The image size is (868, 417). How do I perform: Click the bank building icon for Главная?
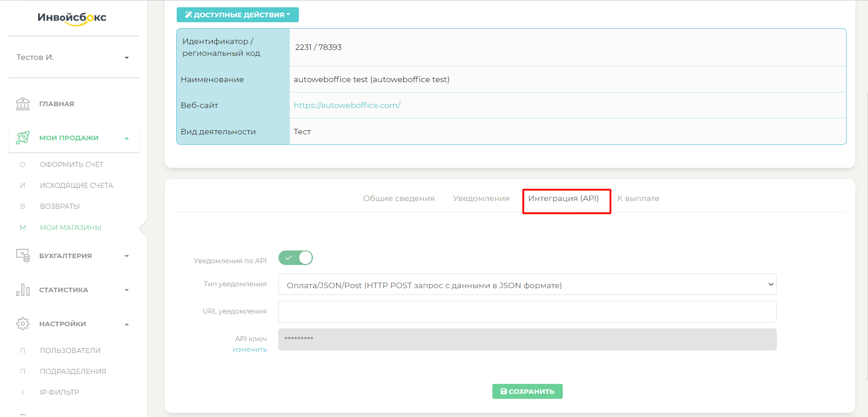point(23,104)
